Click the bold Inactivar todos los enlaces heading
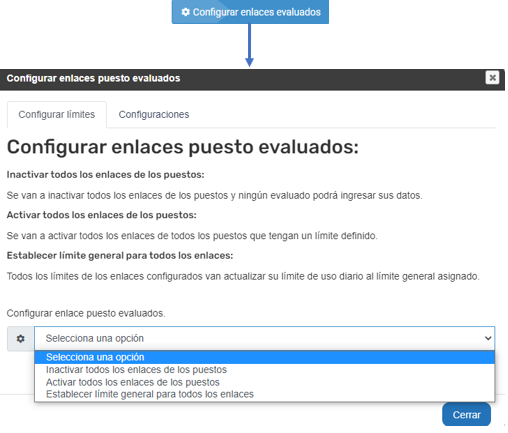Image resolution: width=508 pixels, height=433 pixels. pos(105,175)
